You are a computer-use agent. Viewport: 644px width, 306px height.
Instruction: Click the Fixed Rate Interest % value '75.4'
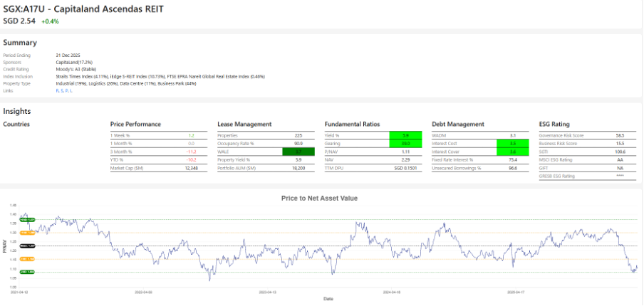pyautogui.click(x=513, y=160)
